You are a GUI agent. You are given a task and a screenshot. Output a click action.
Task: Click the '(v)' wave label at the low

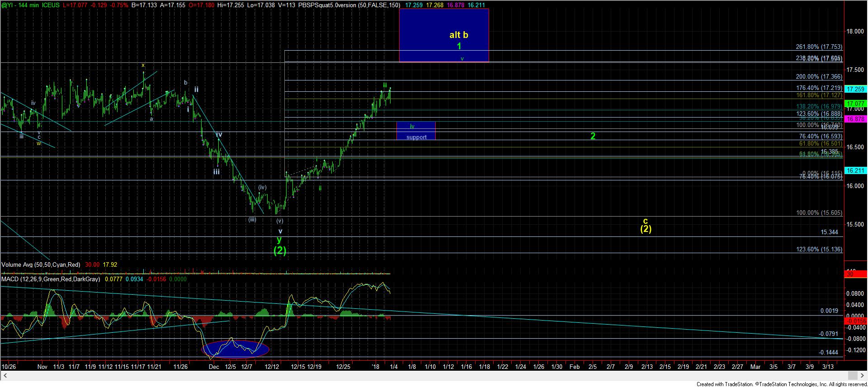280,221
